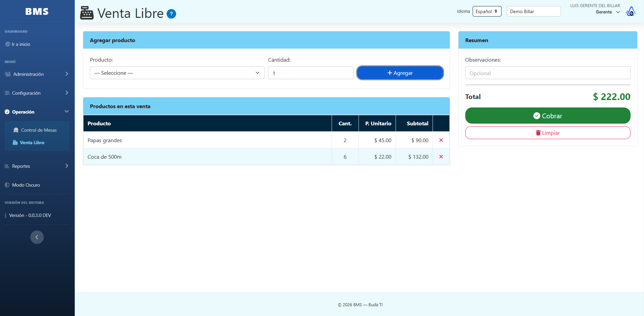Click the Coca de 500m product cell
This screenshot has width=644, height=316.
(x=207, y=157)
